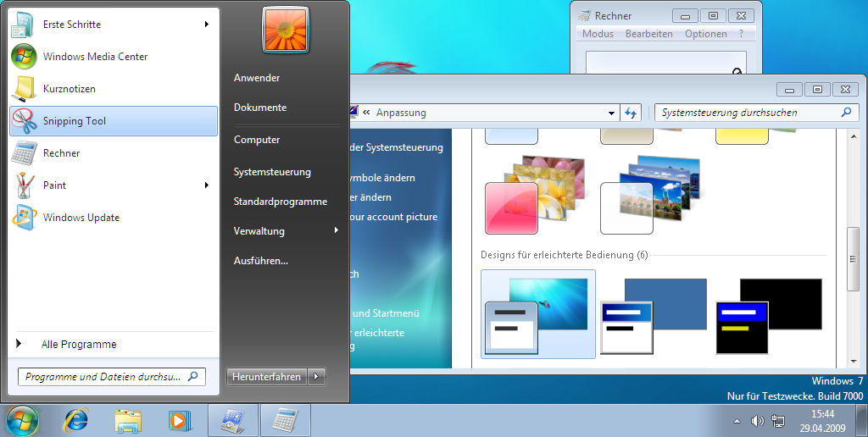The image size is (868, 437).
Task: Open Anwender user folder
Action: click(x=257, y=77)
